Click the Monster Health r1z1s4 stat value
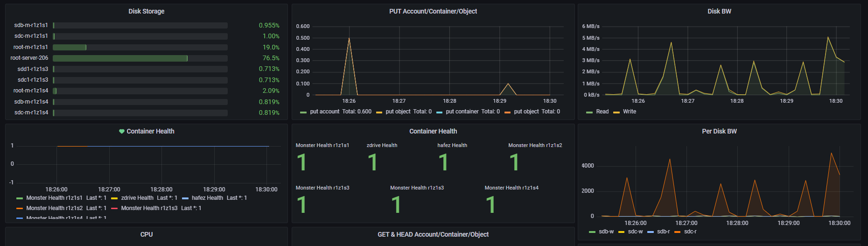 point(490,205)
